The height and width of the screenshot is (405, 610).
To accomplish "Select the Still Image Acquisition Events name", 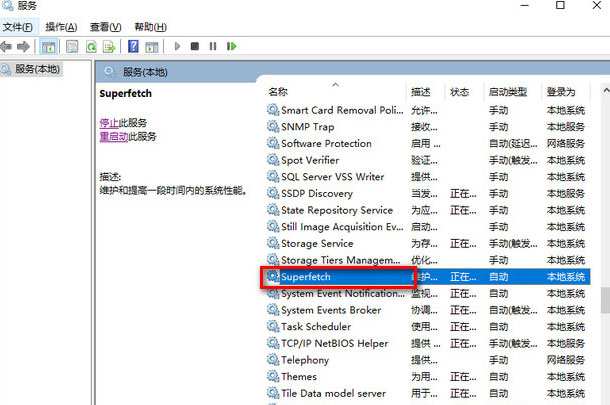I will click(342, 227).
